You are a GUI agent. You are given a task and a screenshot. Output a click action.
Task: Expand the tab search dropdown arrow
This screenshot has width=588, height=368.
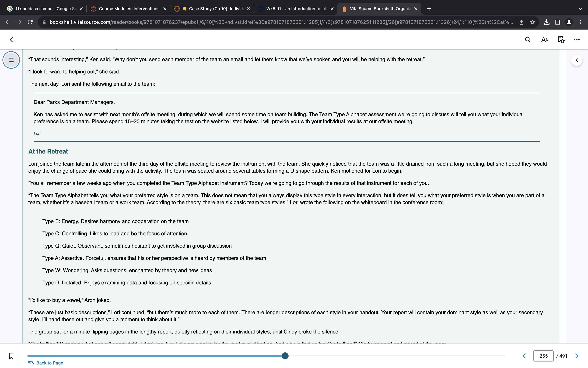click(x=580, y=9)
